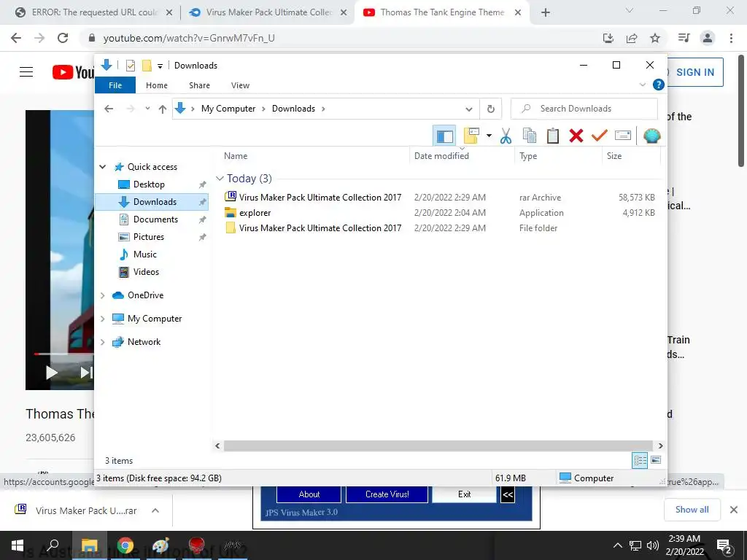Open the folder options dropdown arrow
This screenshot has width=747, height=560.
489,136
